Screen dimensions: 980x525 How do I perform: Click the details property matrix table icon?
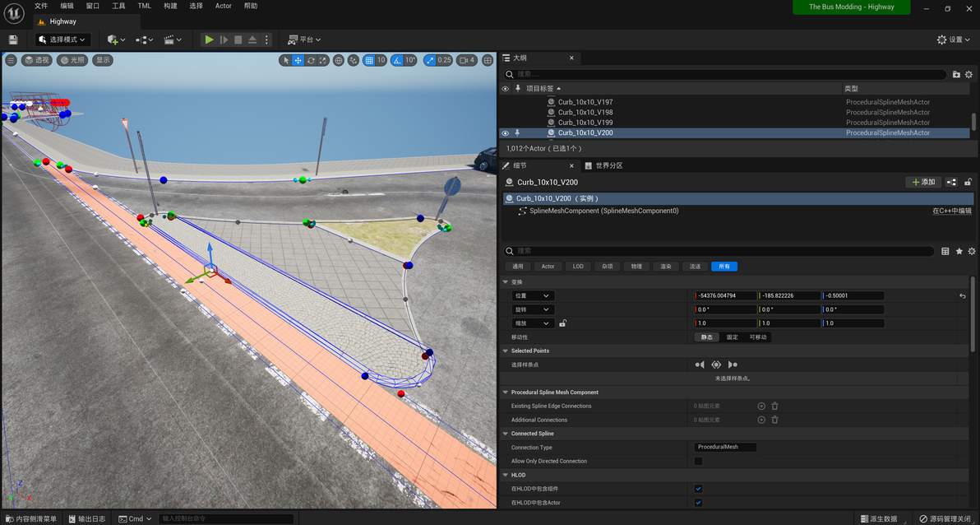pyautogui.click(x=945, y=251)
